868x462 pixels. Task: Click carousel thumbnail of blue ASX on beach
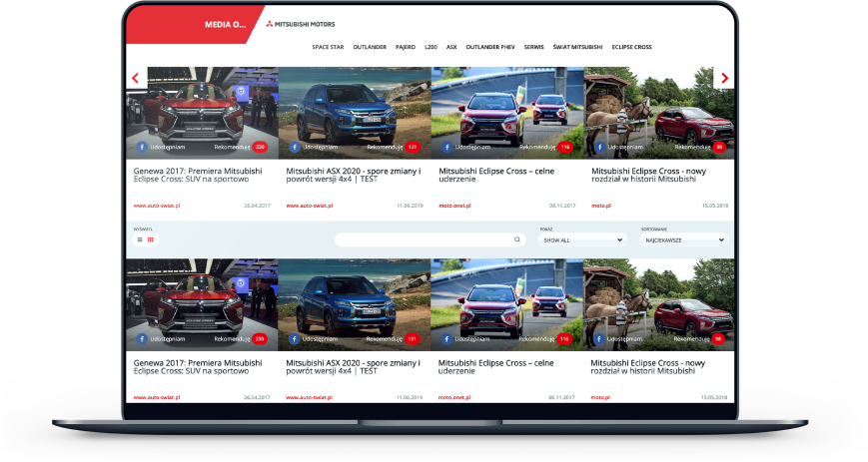click(x=355, y=113)
